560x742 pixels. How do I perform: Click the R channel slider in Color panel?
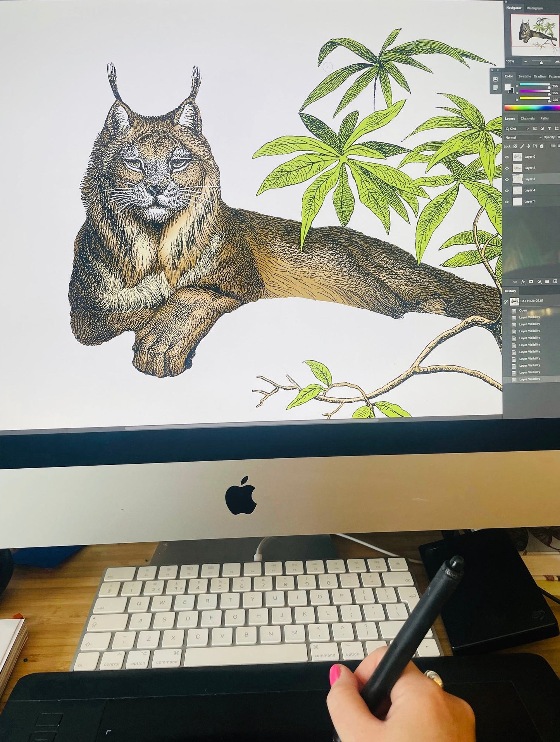(x=534, y=85)
